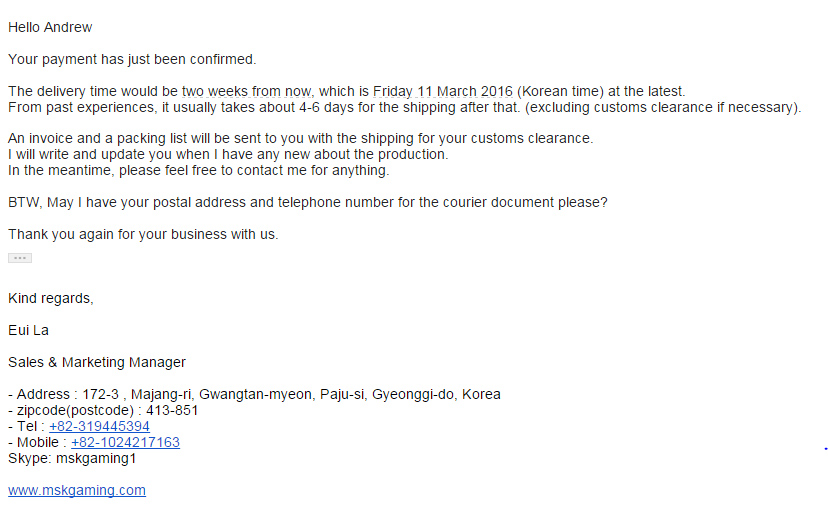
Task: Click on the 'Hello Andrew' greeting line
Action: 50,27
